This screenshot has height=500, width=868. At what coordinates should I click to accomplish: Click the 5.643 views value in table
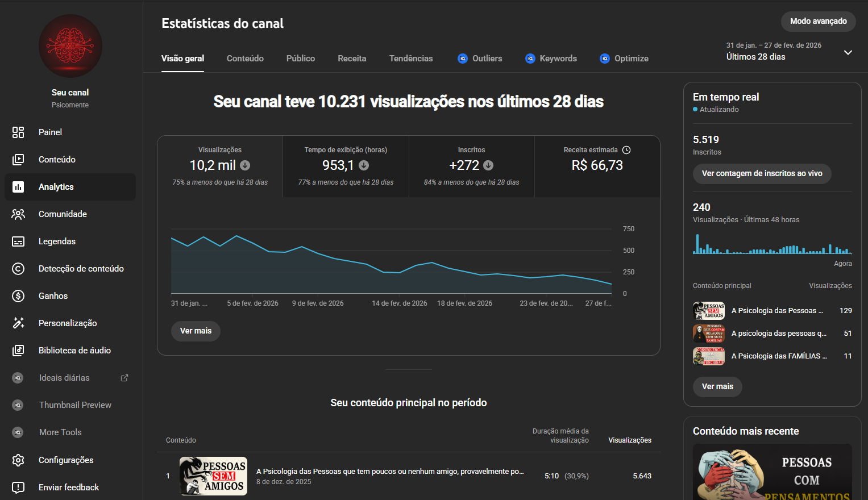tap(642, 476)
